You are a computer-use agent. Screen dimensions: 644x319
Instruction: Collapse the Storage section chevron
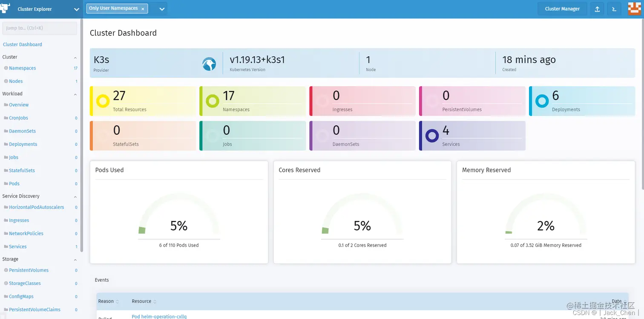coord(75,260)
